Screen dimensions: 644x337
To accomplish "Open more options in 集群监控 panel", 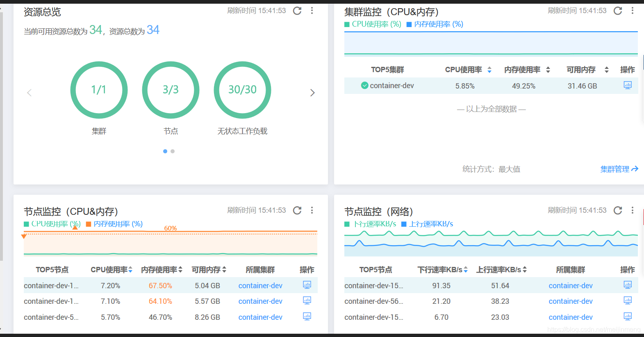I will (633, 11).
